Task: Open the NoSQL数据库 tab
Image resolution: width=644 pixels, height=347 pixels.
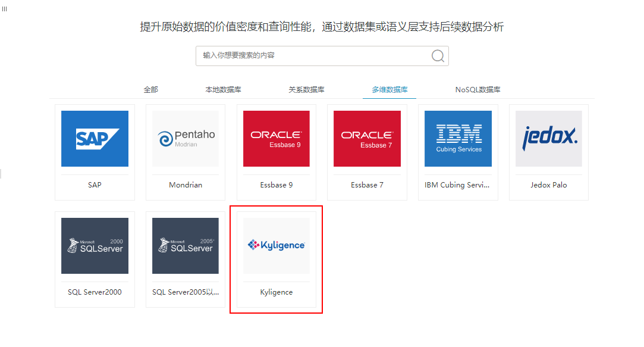Action: click(477, 90)
